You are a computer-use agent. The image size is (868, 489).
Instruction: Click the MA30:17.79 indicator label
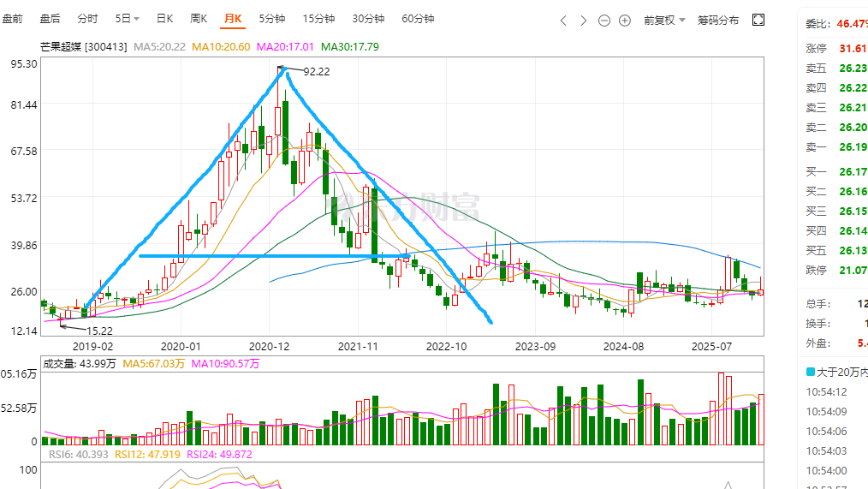(350, 47)
